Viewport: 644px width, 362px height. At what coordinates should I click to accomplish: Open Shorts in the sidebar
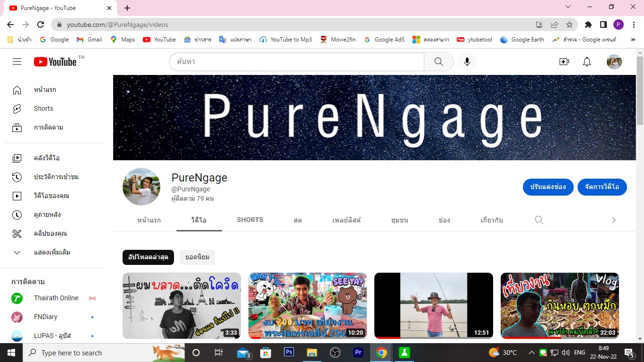tap(56, 108)
